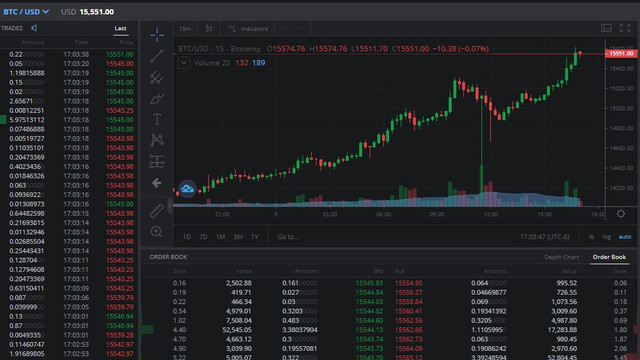Toggle log scale on chart
Image resolution: width=640 pixels, height=360 pixels.
607,237
